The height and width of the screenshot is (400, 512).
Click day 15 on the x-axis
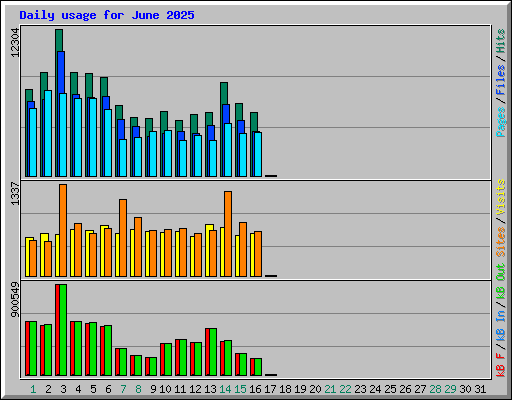(240, 389)
